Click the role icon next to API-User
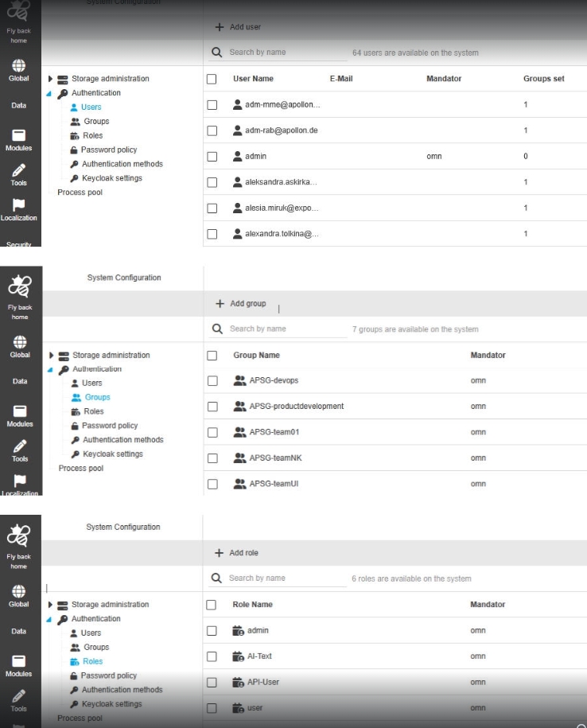The height and width of the screenshot is (728, 587). pos(237,682)
